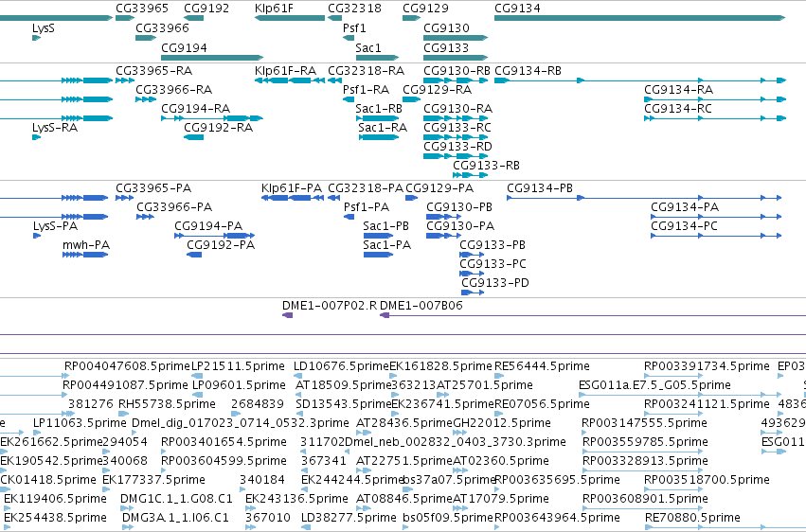Select the CG9194 gene bar
Screen dimensions: 806x532
[x=212, y=58]
